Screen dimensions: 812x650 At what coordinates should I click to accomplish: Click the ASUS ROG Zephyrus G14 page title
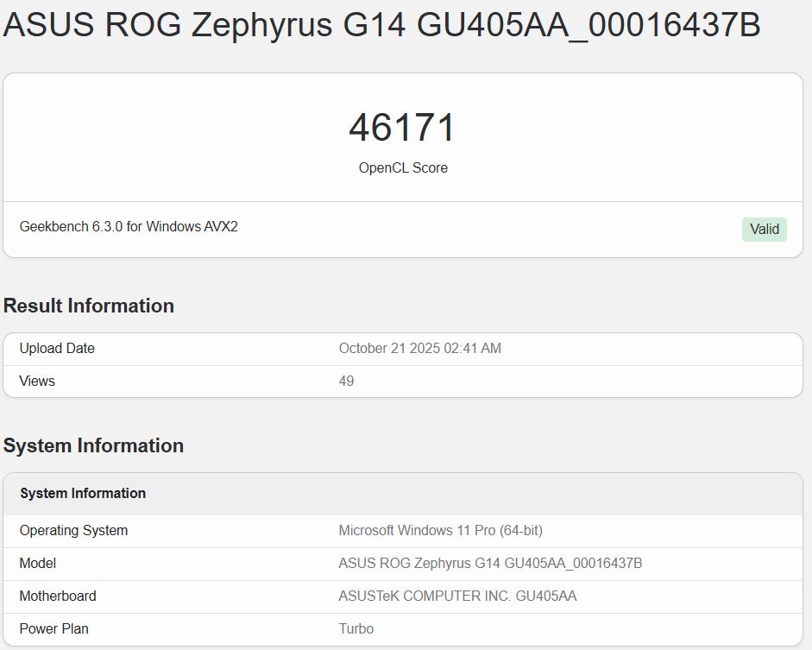[x=381, y=25]
